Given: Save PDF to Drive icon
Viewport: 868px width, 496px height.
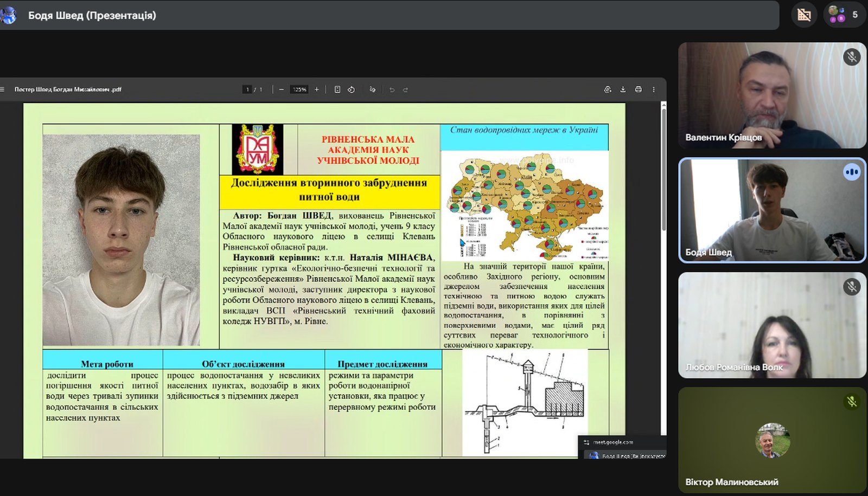Looking at the screenshot, I should pyautogui.click(x=608, y=89).
